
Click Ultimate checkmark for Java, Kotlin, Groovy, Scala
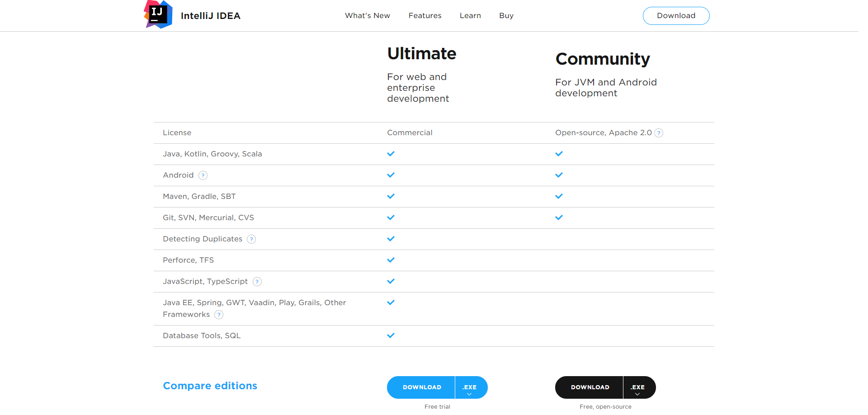[391, 154]
